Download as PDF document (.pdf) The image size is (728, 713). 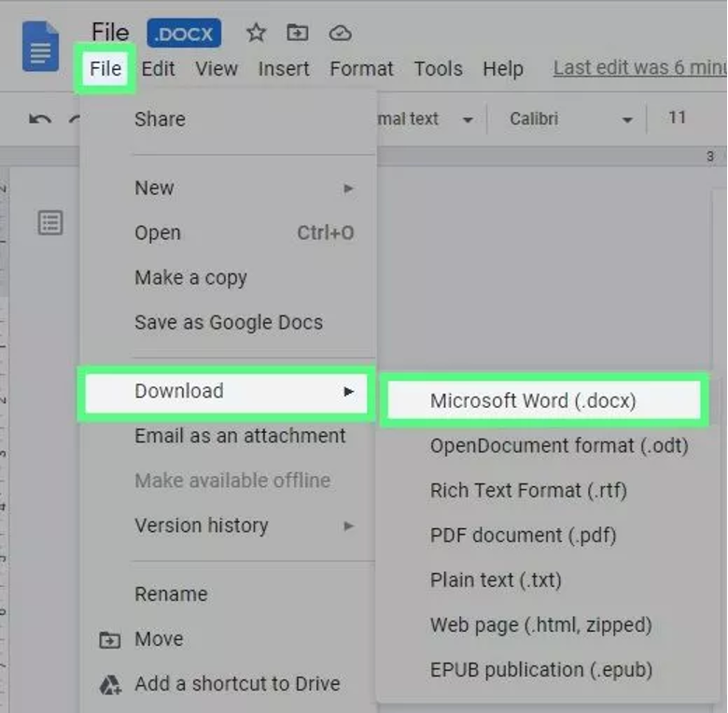click(548, 535)
